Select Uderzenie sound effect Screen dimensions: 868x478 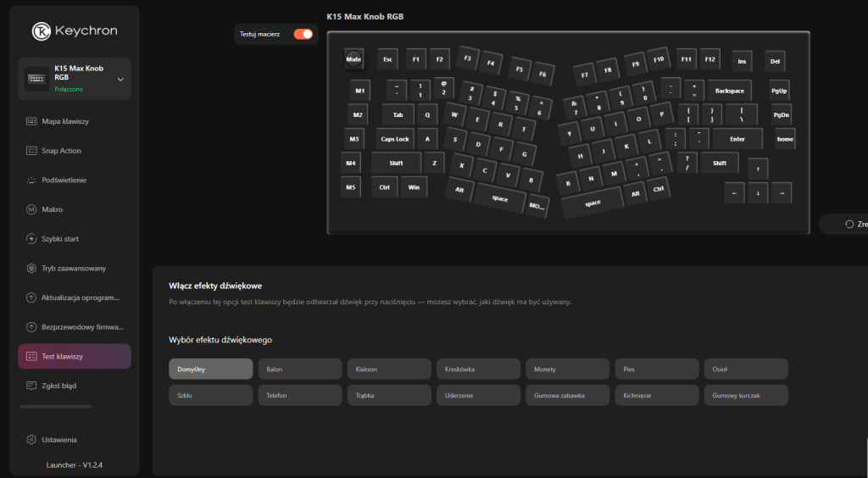point(478,396)
